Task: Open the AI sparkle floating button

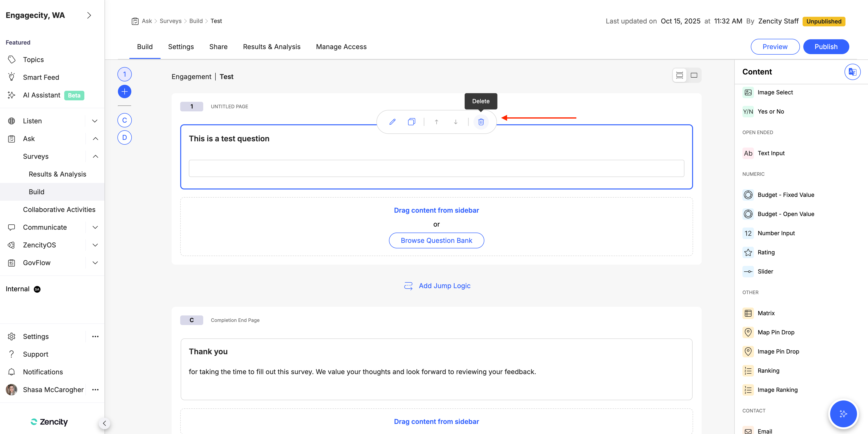Action: (x=843, y=413)
